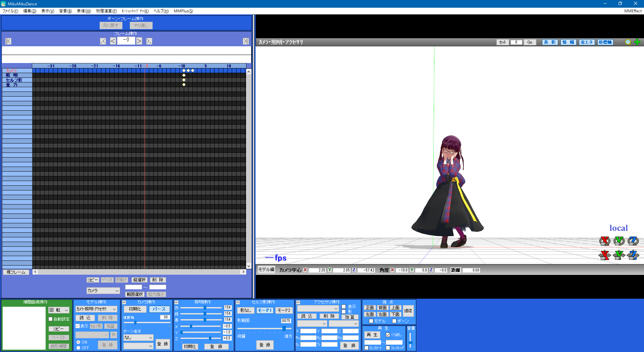
Task: Toggle the 美影 button
Action: (550, 42)
